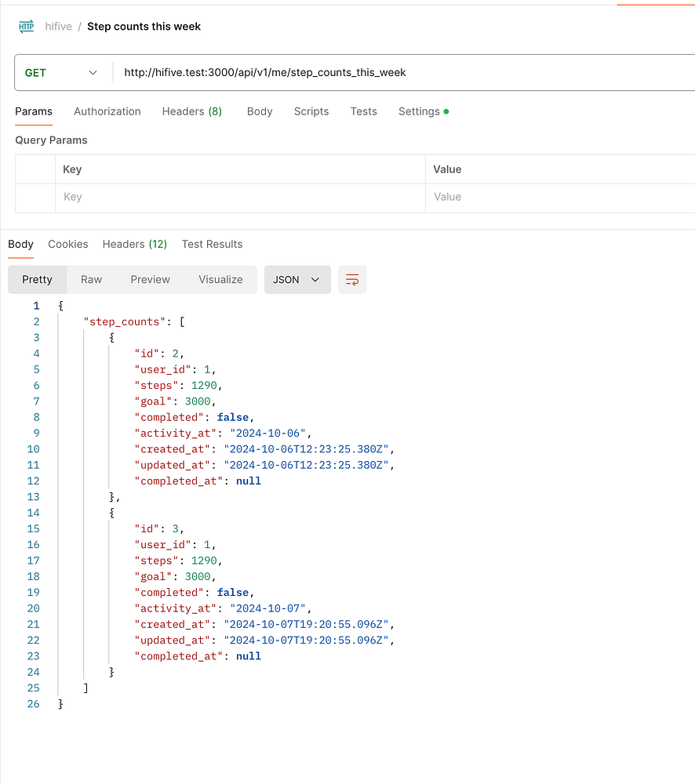
Task: Select the Pretty response view
Action: click(x=37, y=280)
